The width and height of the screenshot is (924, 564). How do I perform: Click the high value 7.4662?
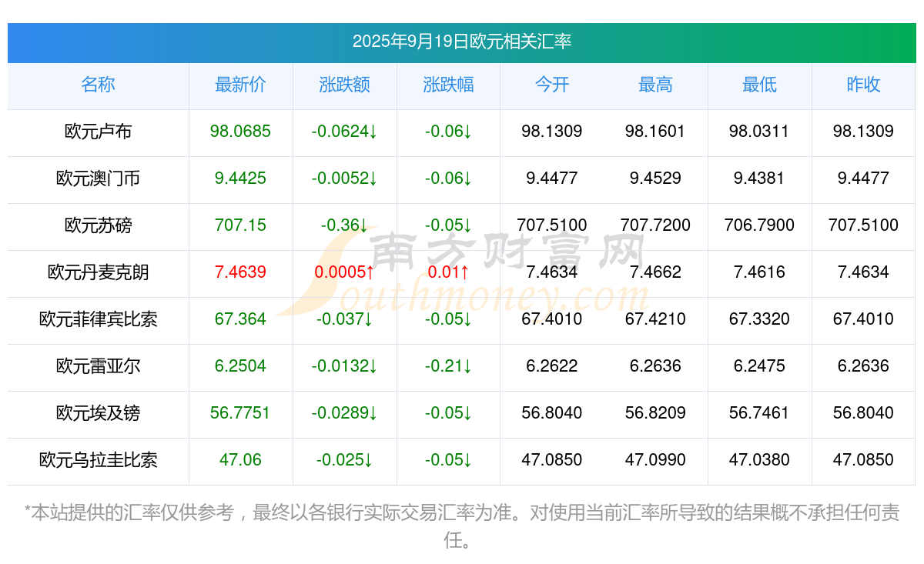tap(655, 272)
